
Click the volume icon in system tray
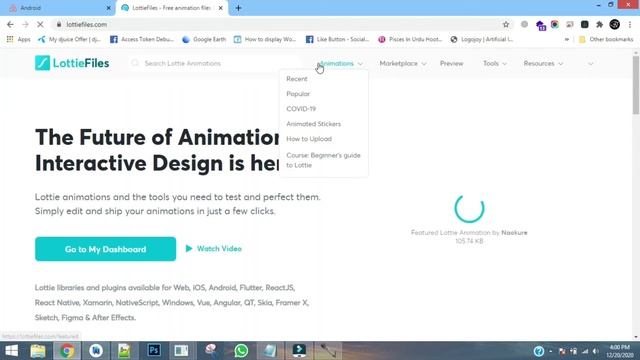(596, 351)
